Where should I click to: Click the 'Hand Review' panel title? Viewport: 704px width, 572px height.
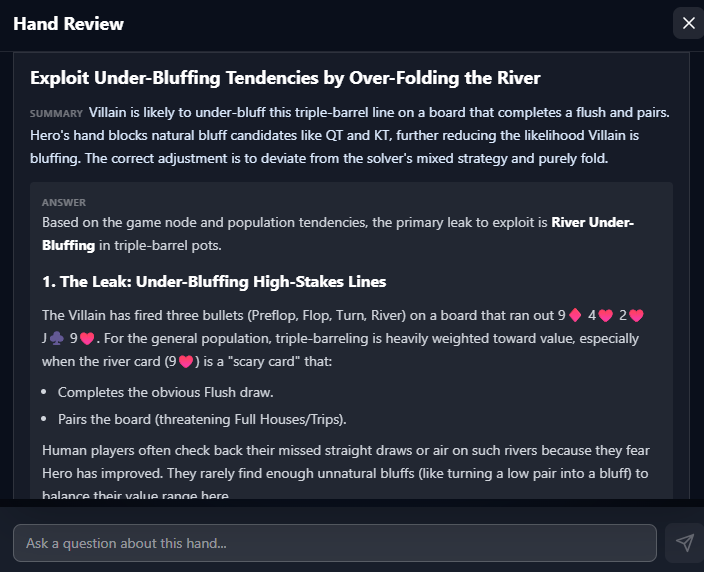[69, 24]
